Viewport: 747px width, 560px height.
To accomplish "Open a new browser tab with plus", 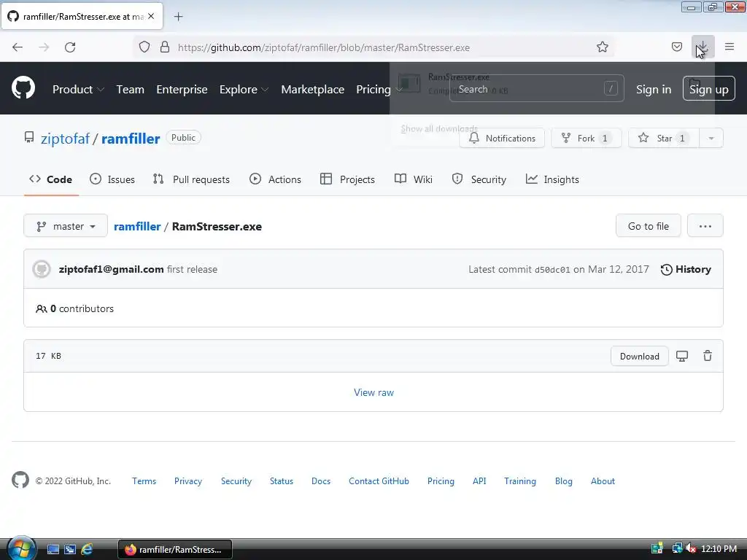I will click(x=178, y=17).
